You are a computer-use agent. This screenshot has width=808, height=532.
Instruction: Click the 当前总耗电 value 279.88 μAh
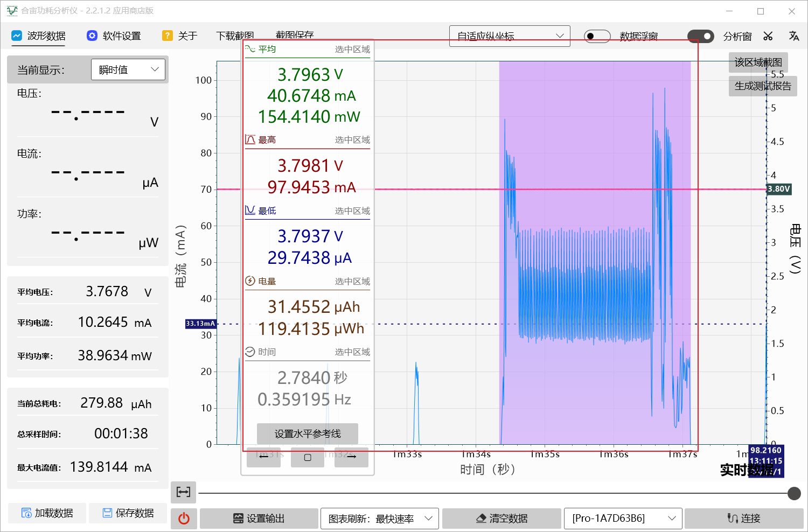[116, 403]
